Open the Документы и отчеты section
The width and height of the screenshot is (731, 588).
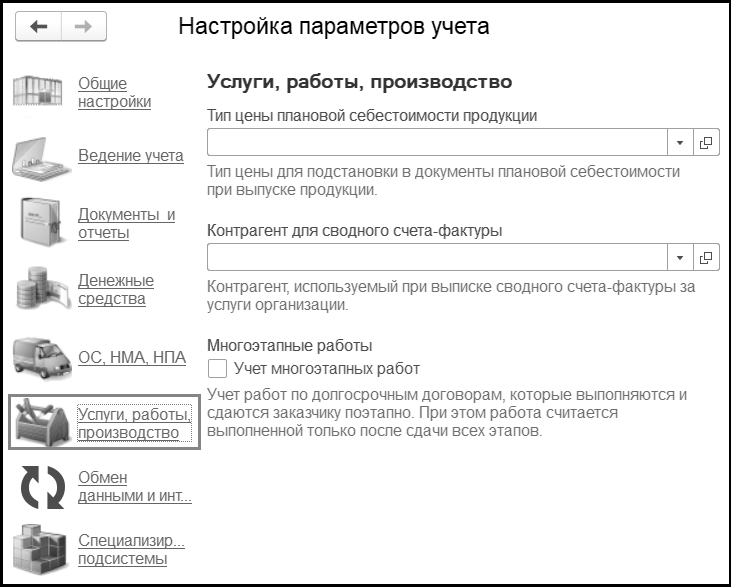tap(126, 223)
